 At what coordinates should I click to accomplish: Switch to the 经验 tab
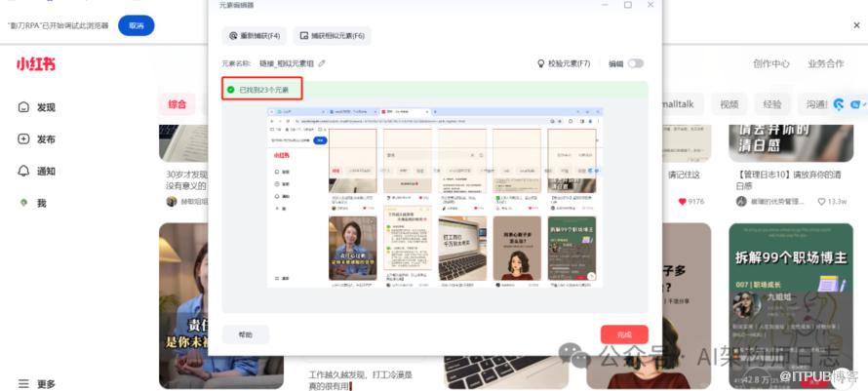[772, 104]
